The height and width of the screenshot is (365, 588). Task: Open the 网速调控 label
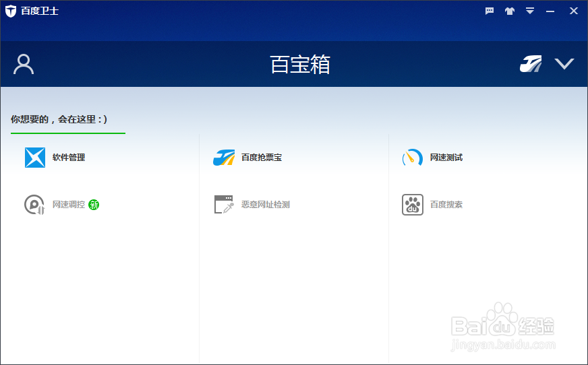click(69, 205)
